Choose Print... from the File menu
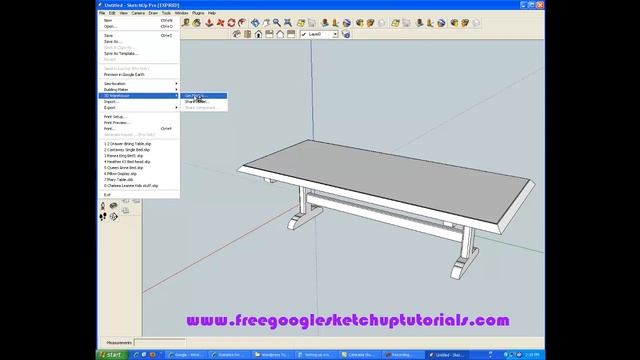 point(139,129)
